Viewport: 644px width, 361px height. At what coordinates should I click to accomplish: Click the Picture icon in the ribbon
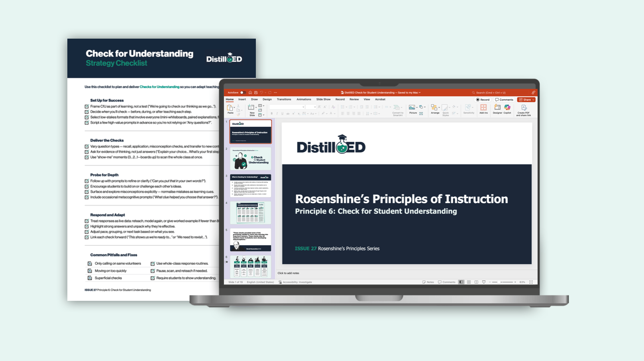pos(412,108)
